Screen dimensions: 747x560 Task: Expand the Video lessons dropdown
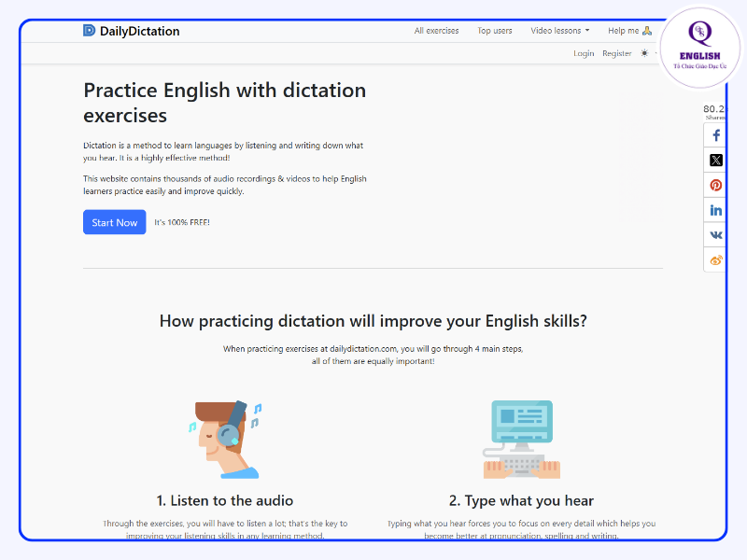(x=559, y=31)
